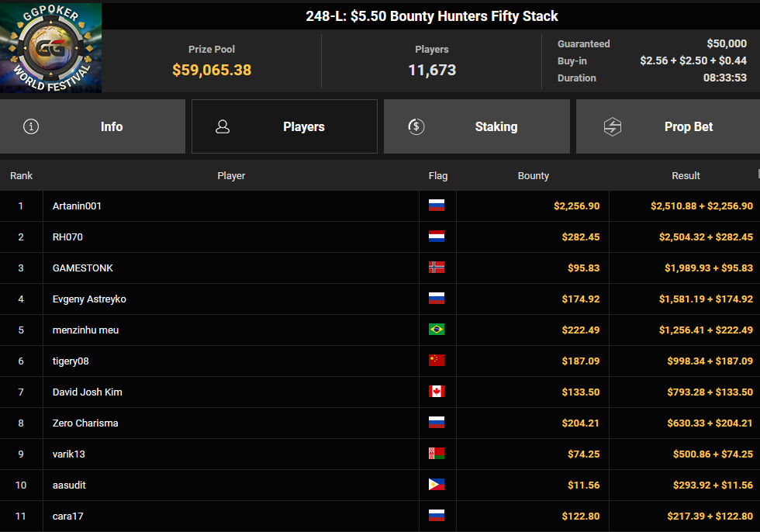Click the buy-in value $2.56 + $2.50 + $0.44

point(693,60)
